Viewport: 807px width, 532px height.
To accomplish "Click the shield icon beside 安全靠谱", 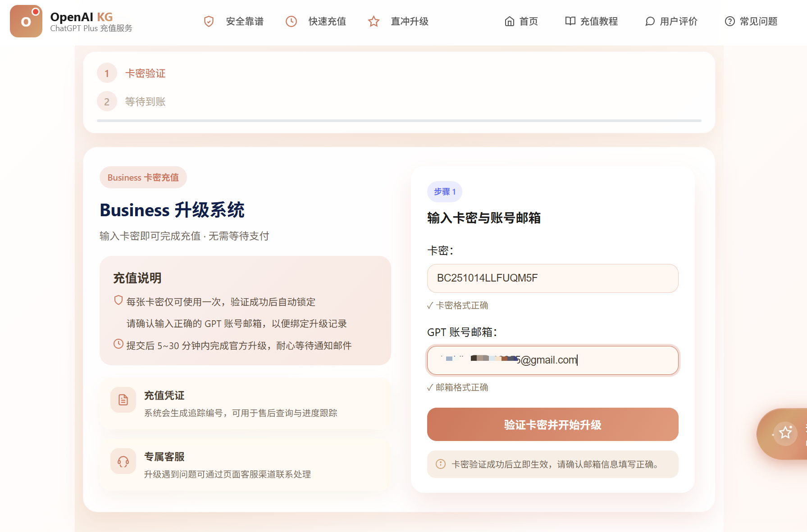I will tap(209, 21).
